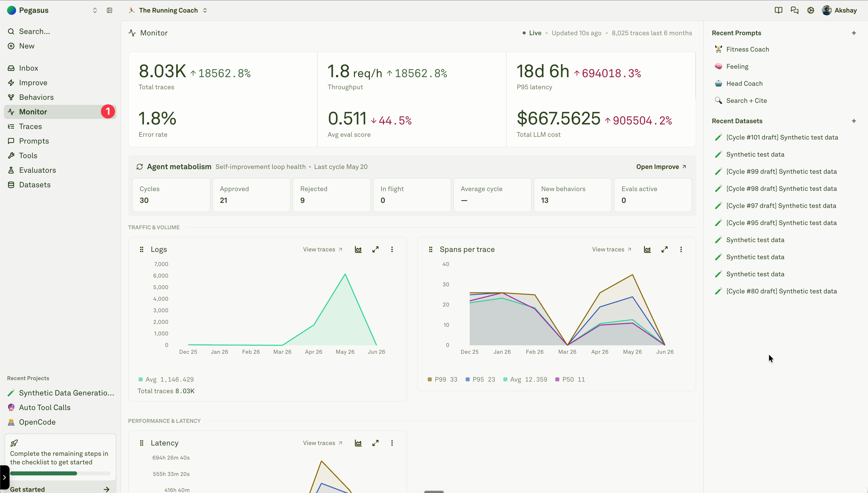Click View traces on Spans per trace

[x=612, y=250]
